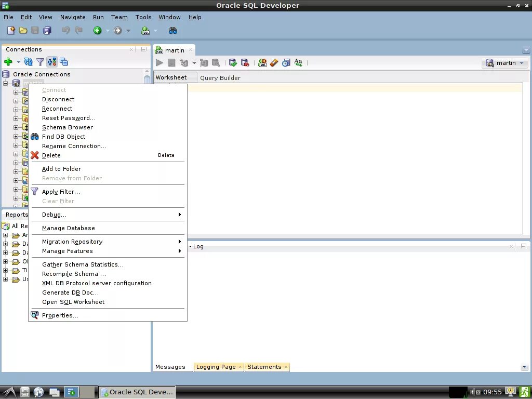532x399 pixels.
Task: Switch to the Statements tab
Action: (267, 367)
